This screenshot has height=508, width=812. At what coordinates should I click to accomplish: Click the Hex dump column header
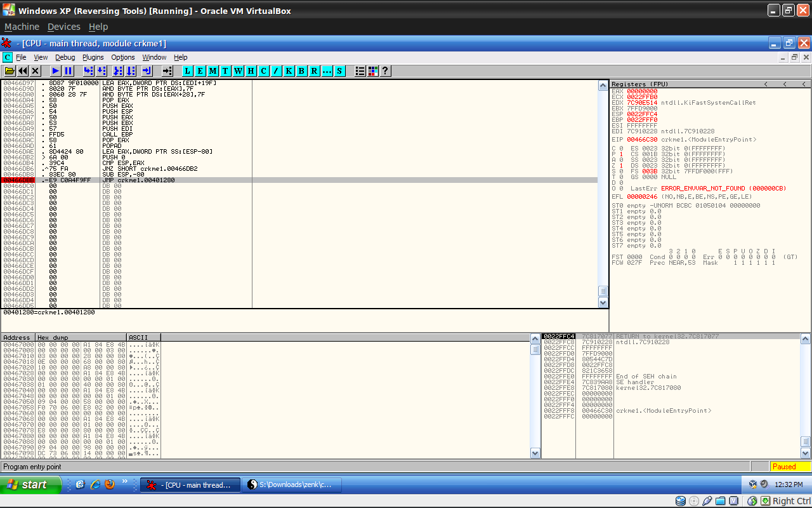[x=81, y=337]
